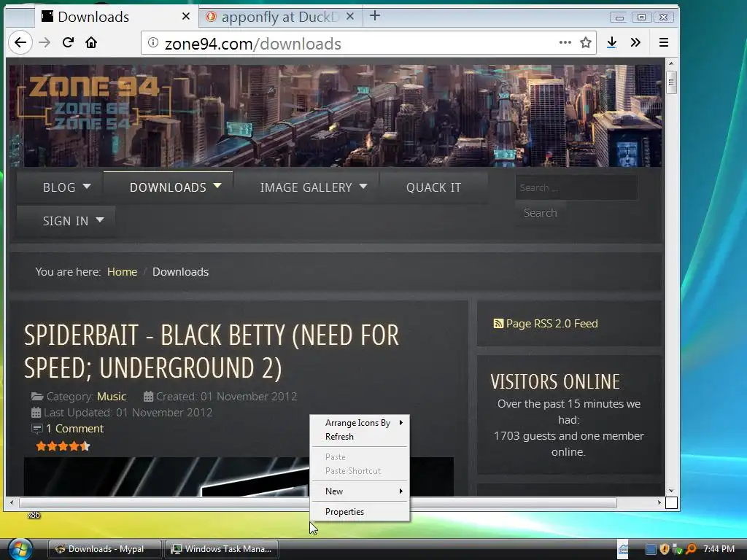The image size is (747, 560).
Task: Open page actions three-dot menu
Action: tap(565, 43)
